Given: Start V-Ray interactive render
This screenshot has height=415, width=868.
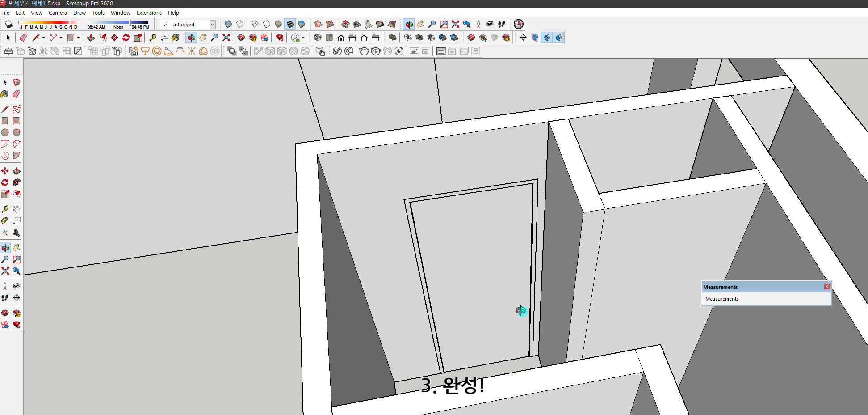Looking at the screenshot, I should tap(376, 51).
